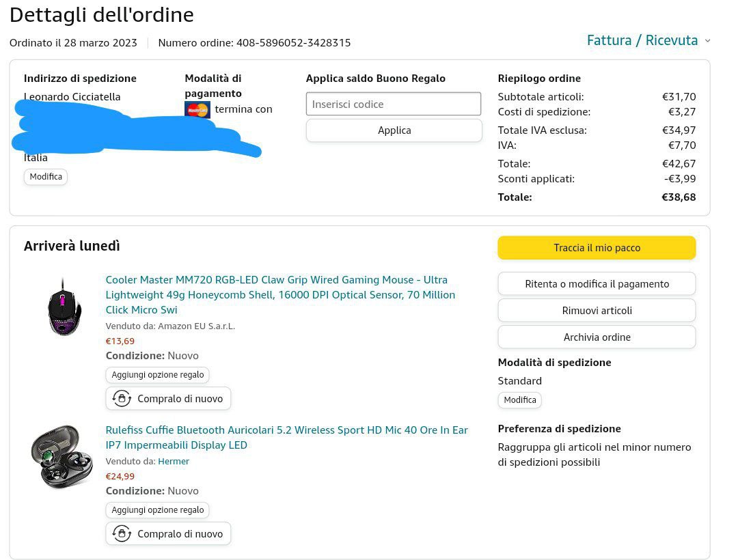Click the Cooler Master mouse product image
Viewport: 738px width, 560px height.
pyautogui.click(x=65, y=307)
